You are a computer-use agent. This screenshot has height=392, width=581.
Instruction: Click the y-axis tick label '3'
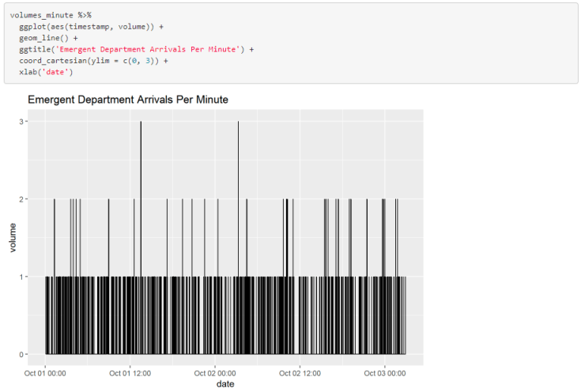21,122
